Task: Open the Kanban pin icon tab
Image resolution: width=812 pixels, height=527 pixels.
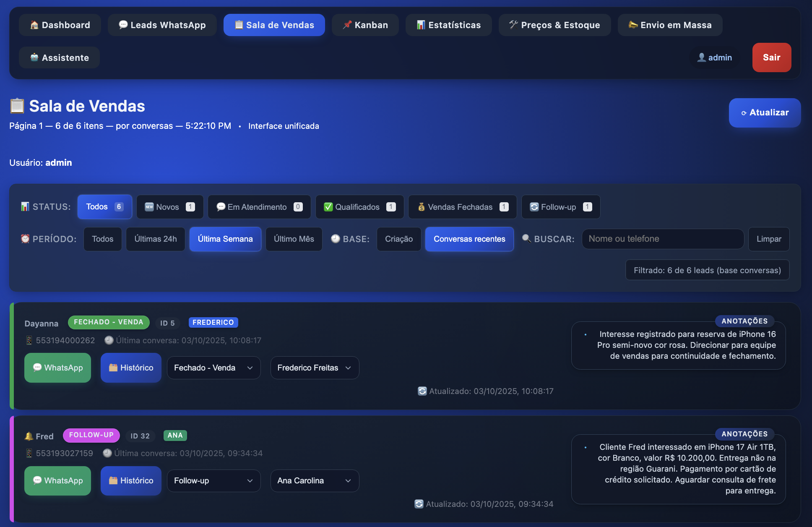Action: [347, 25]
